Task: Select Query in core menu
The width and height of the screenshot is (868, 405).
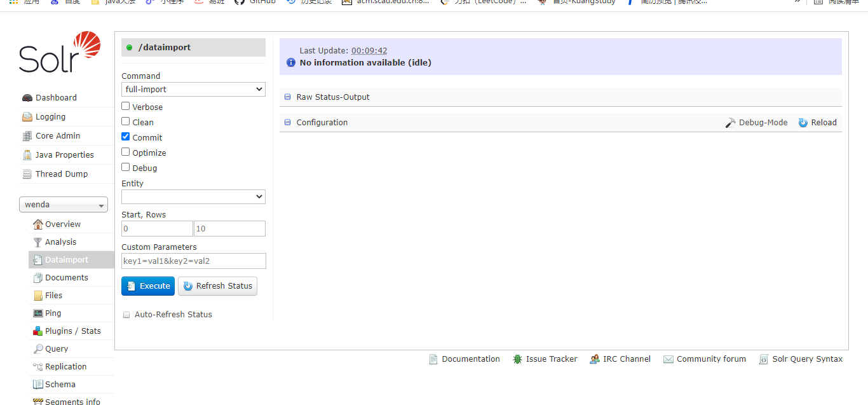Action: coord(57,349)
